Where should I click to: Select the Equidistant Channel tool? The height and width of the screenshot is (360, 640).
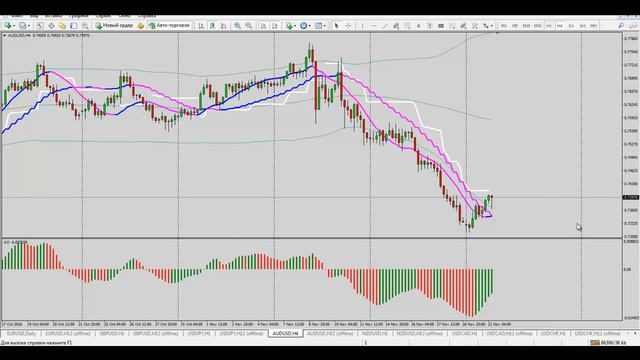tap(396, 26)
